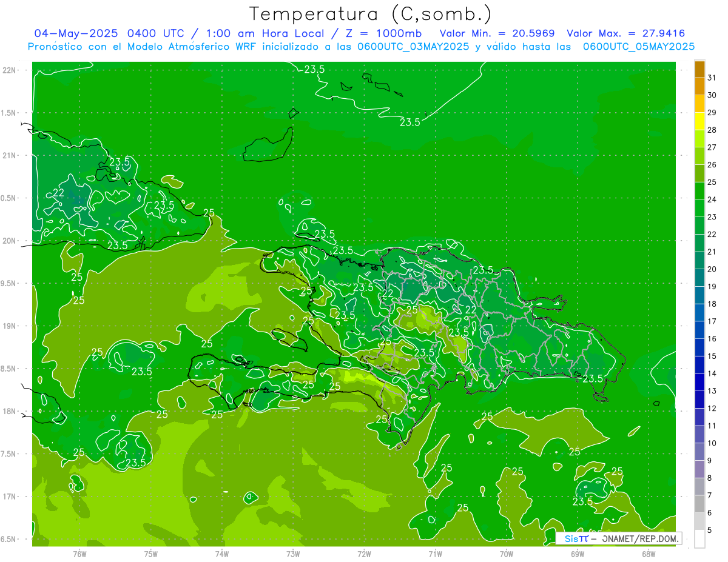The image size is (728, 562).
Task: Click the longitude label "73W"
Action: coord(292,554)
